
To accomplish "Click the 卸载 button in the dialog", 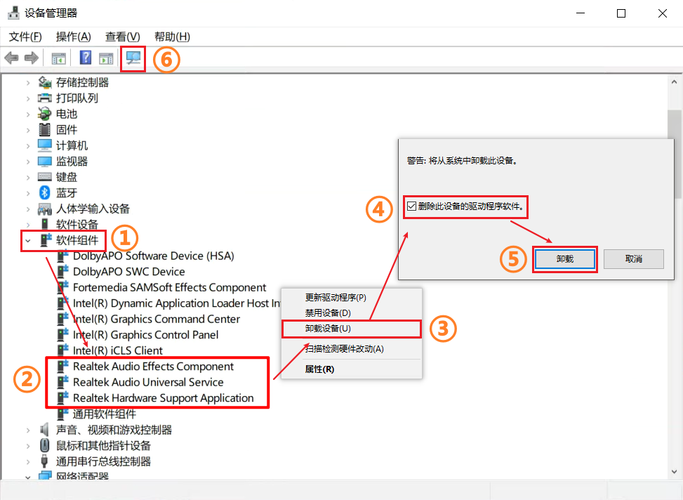I will tap(564, 259).
